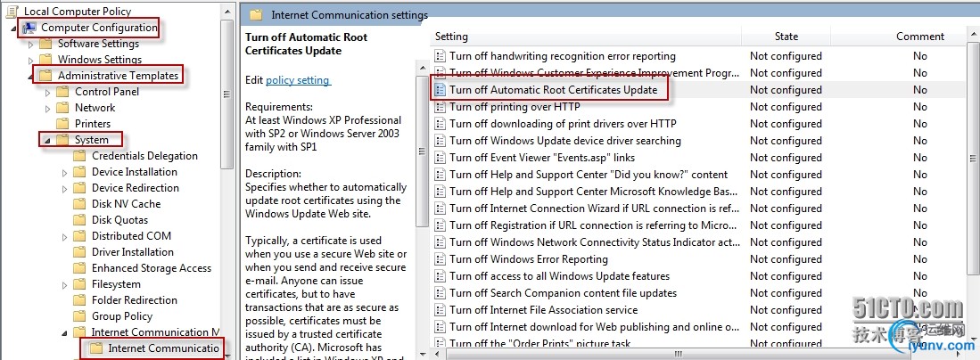This screenshot has width=980, height=360.
Task: Select the Windows Settings tree item
Action: click(x=99, y=60)
